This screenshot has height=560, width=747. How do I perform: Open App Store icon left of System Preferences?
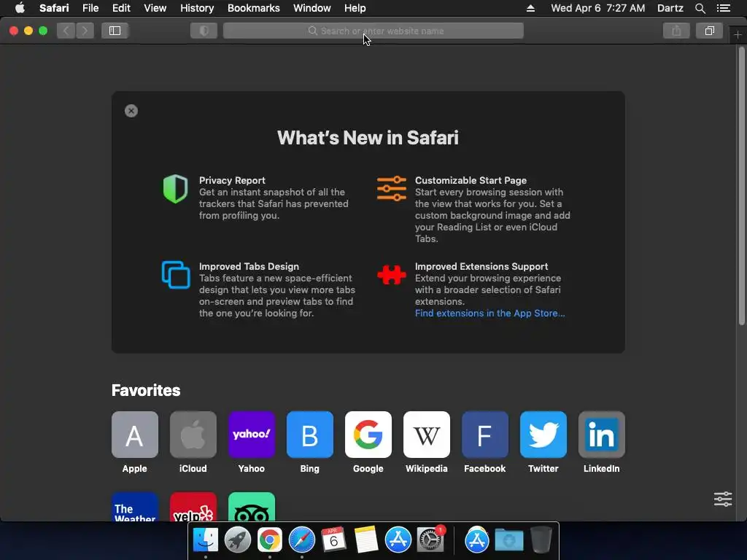pos(398,540)
